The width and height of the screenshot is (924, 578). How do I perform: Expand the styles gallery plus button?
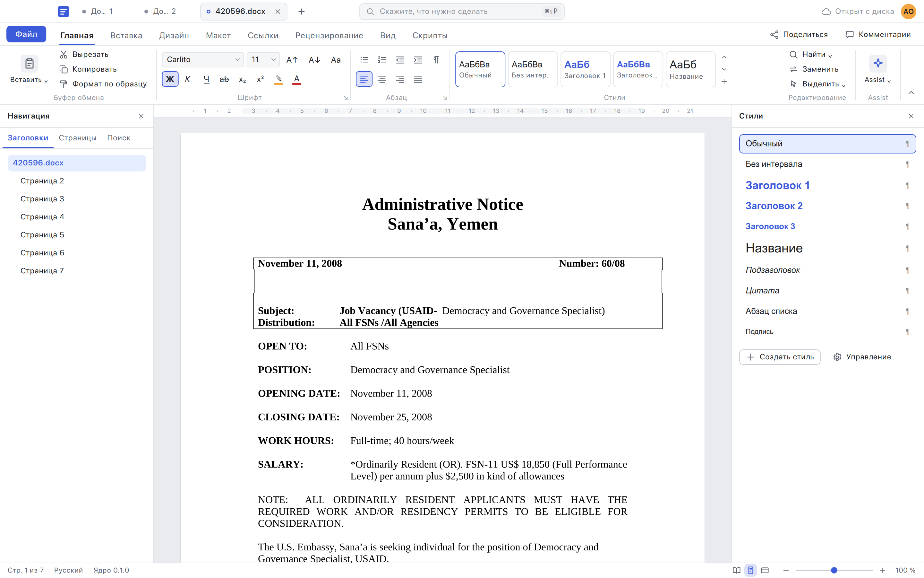pos(724,82)
